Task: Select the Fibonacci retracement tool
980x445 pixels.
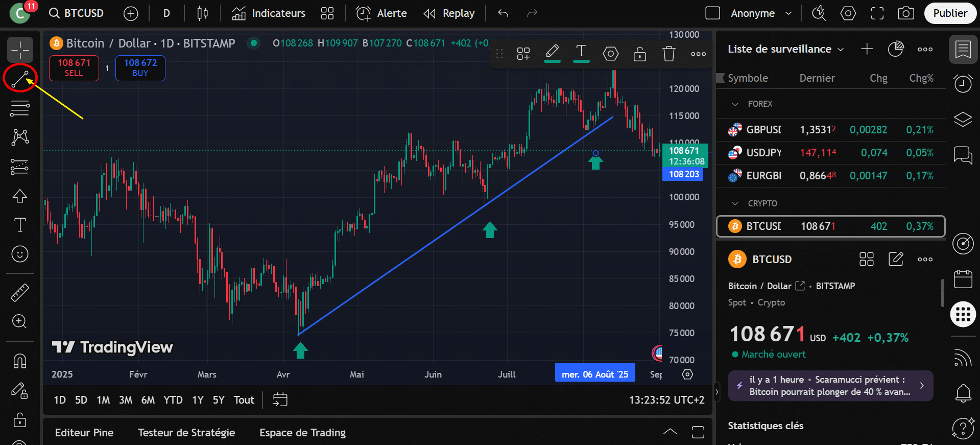Action: (x=20, y=108)
